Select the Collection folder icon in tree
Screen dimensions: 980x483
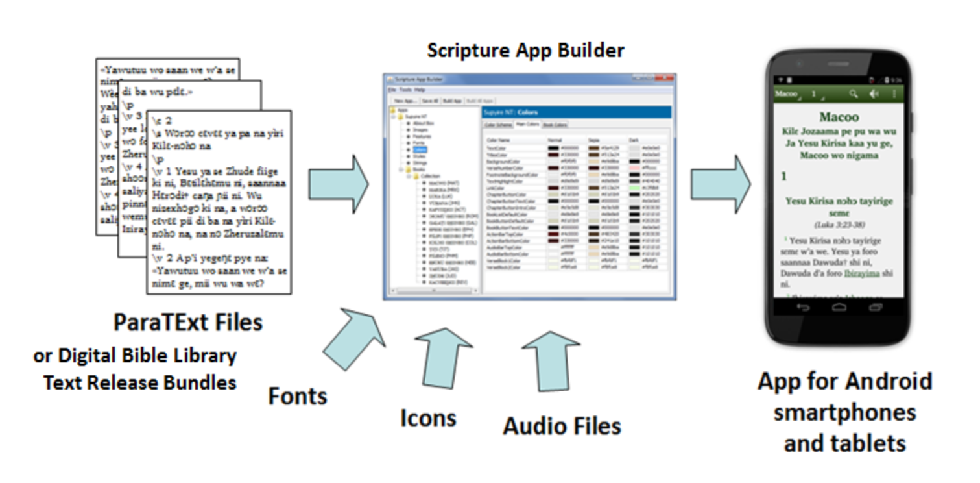(x=416, y=176)
